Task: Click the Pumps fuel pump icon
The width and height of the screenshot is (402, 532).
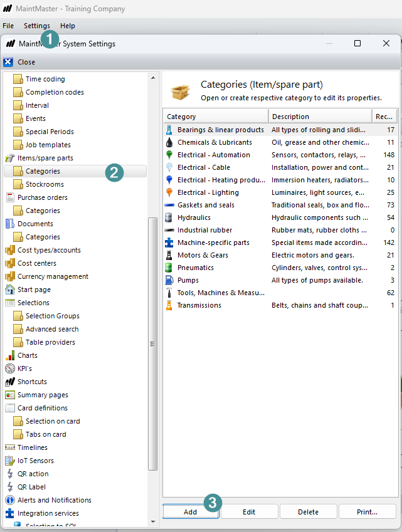Action: [169, 280]
